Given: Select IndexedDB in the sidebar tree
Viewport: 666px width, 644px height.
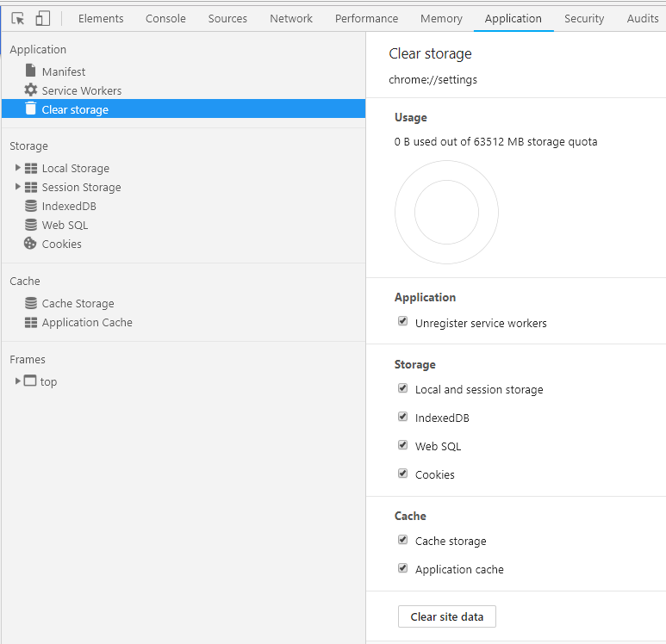Looking at the screenshot, I should (x=69, y=207).
